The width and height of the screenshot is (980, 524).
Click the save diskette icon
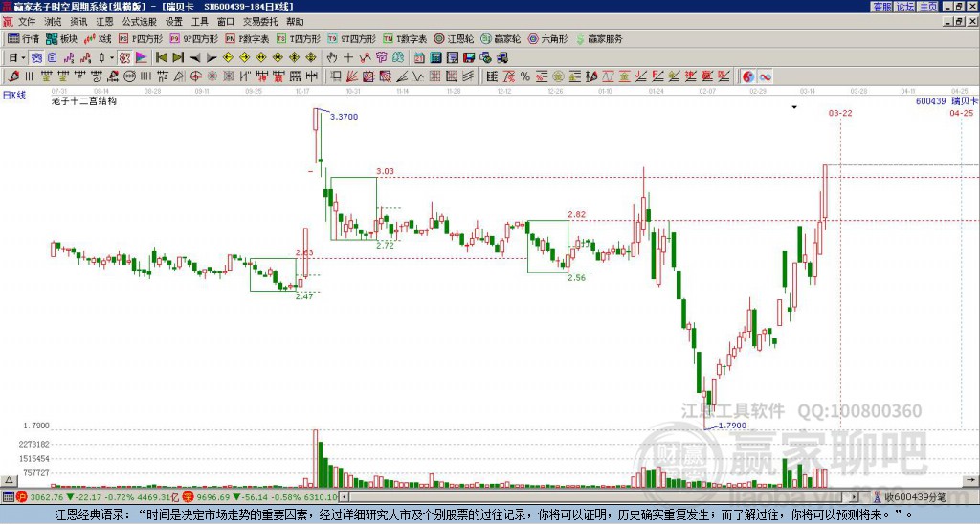click(x=469, y=57)
